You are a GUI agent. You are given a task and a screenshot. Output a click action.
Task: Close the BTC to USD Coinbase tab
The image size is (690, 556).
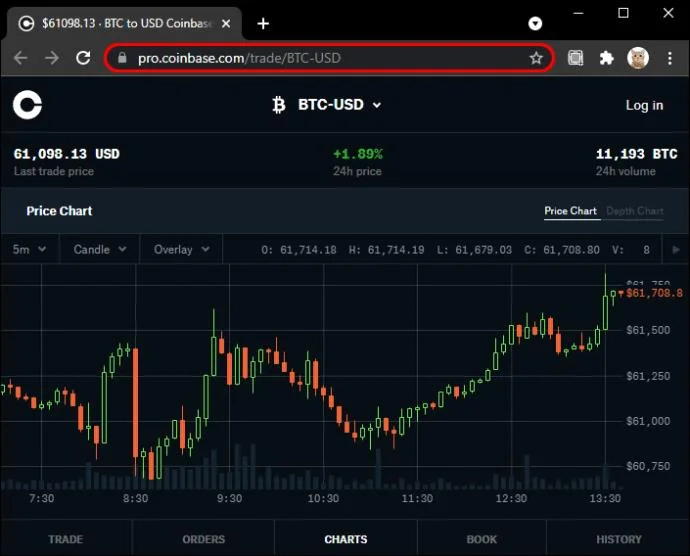tap(226, 23)
